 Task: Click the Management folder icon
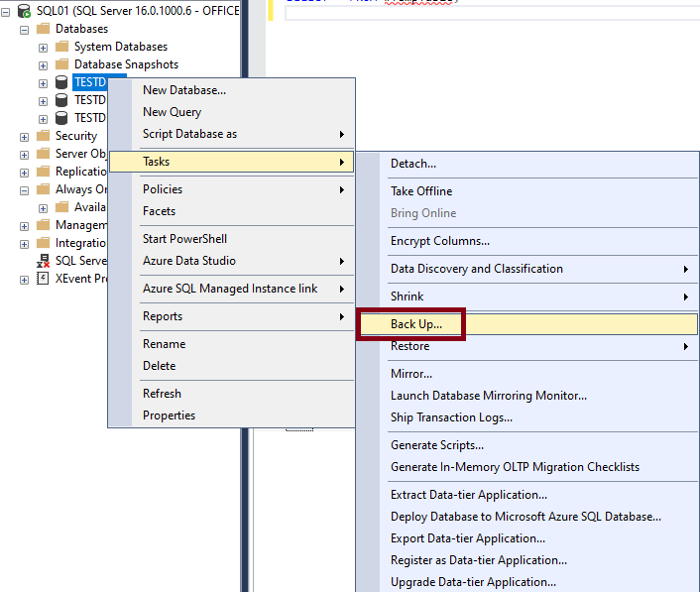(43, 225)
